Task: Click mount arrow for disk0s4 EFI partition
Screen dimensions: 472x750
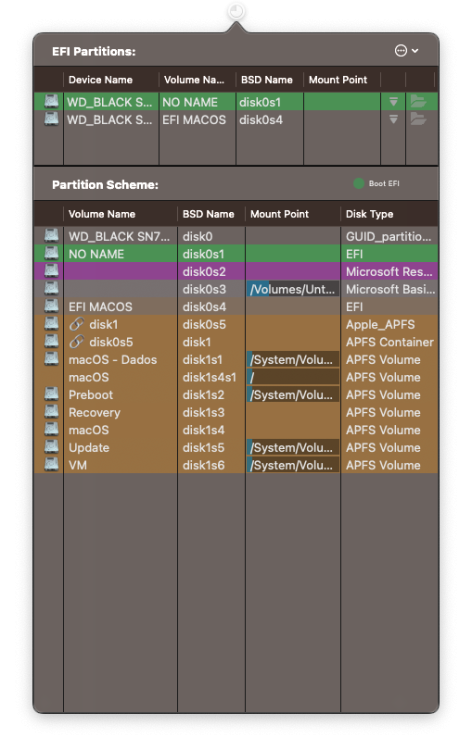Action: pos(393,120)
